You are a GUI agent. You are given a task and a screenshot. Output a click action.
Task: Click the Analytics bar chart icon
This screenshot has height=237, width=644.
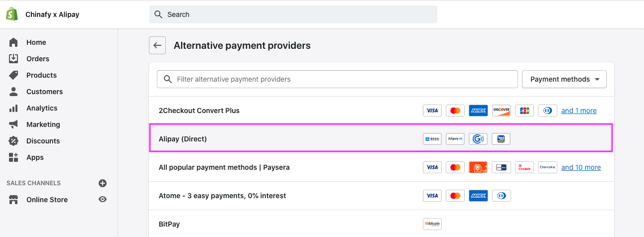pos(13,108)
